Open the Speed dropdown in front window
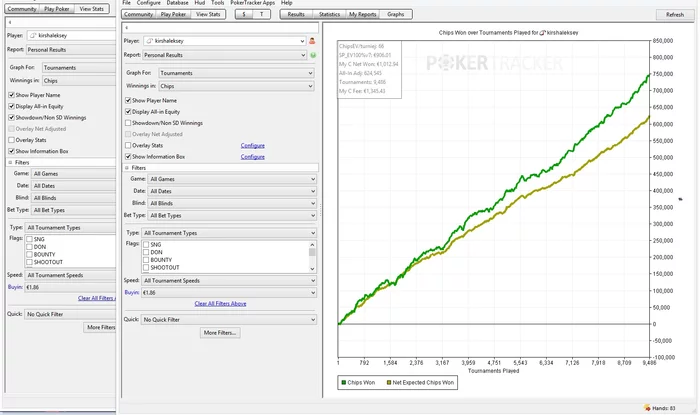The image size is (700, 415). click(x=229, y=281)
